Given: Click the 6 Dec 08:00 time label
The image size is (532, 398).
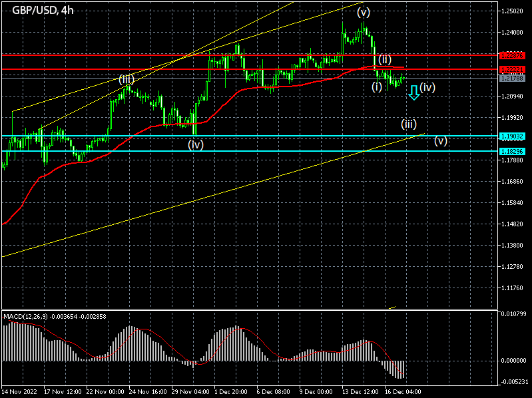Looking at the screenshot, I should pyautogui.click(x=274, y=392).
